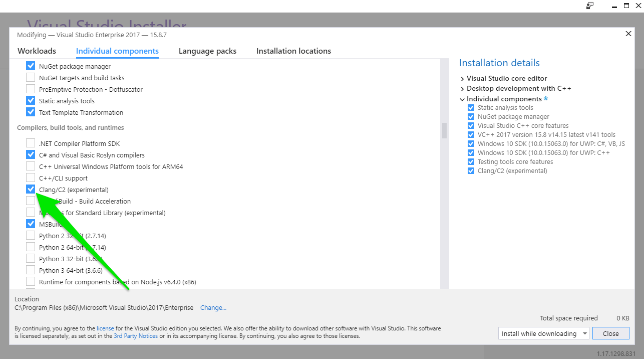644x359 pixels.
Task: Open the 3rd Party Notices link
Action: tap(136, 336)
